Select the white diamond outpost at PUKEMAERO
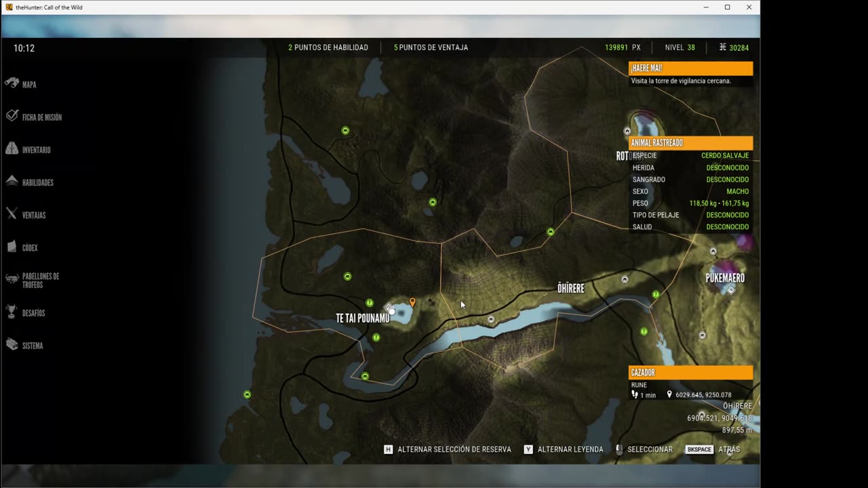The width and height of the screenshot is (868, 488). 731,290
